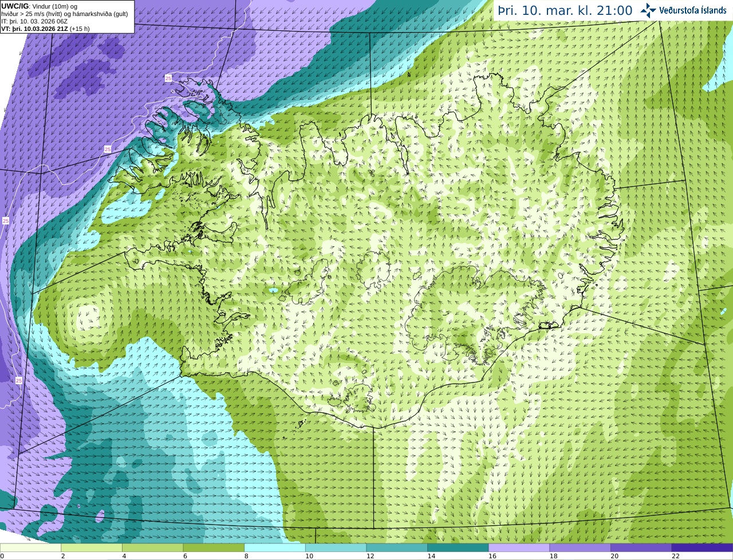
Task: Select the UWC/IG: Vindur (10m) title line
Action: (40, 6)
